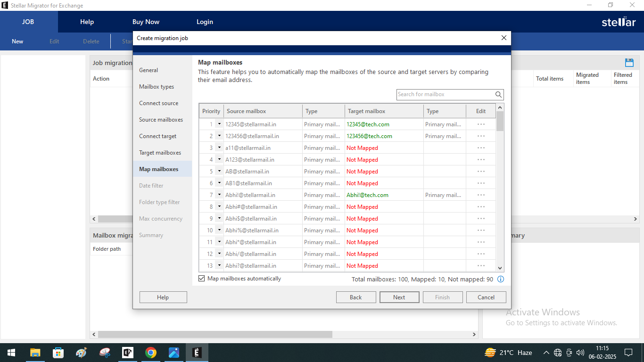Open priority dropdown for row 11
This screenshot has width=644, height=362.
point(219,242)
